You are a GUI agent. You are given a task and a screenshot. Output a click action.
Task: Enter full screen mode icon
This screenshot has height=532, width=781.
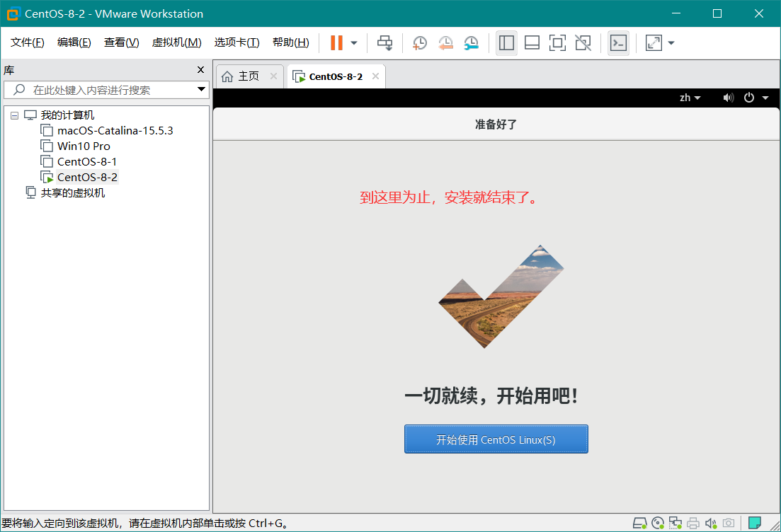(x=557, y=43)
